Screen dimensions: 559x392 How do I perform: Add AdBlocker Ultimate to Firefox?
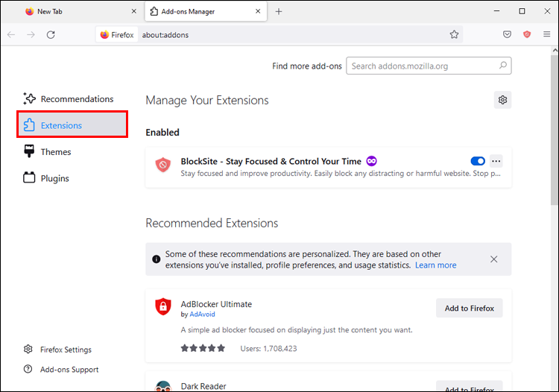[470, 309]
